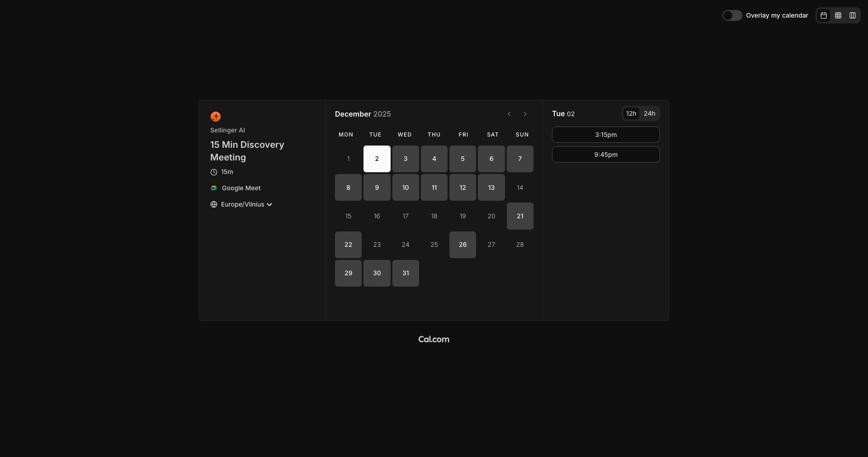Viewport: 868px width, 457px height.
Task: Select December 10 on calendar
Action: [x=406, y=188]
